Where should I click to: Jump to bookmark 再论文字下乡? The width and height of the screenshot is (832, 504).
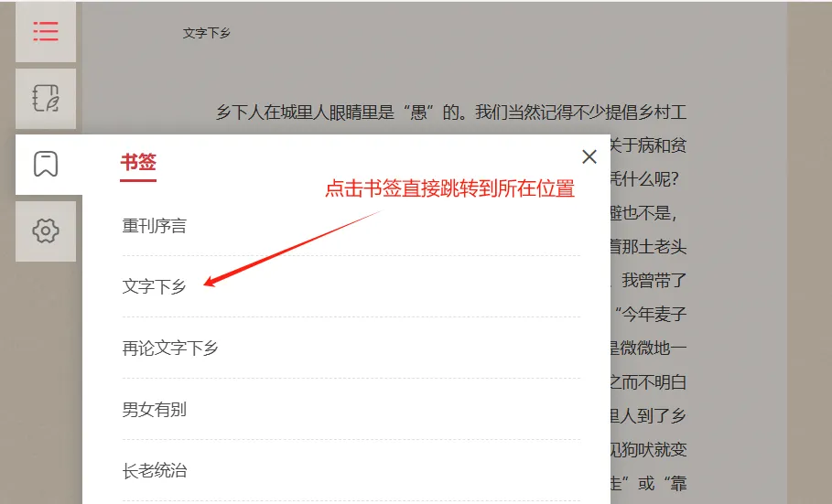[x=170, y=348]
